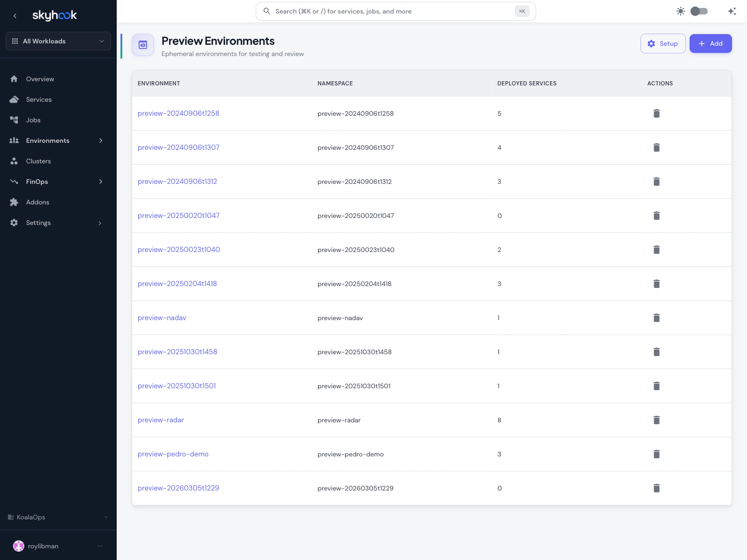Expand the Environments sidebar chevron
The width and height of the screenshot is (747, 560).
click(101, 140)
